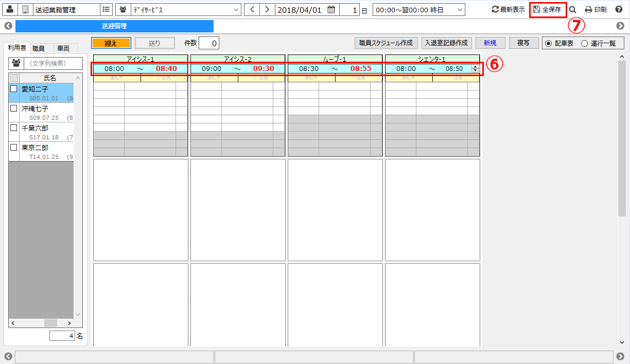Tick the checkbox next to 沖縄七子

point(14,108)
